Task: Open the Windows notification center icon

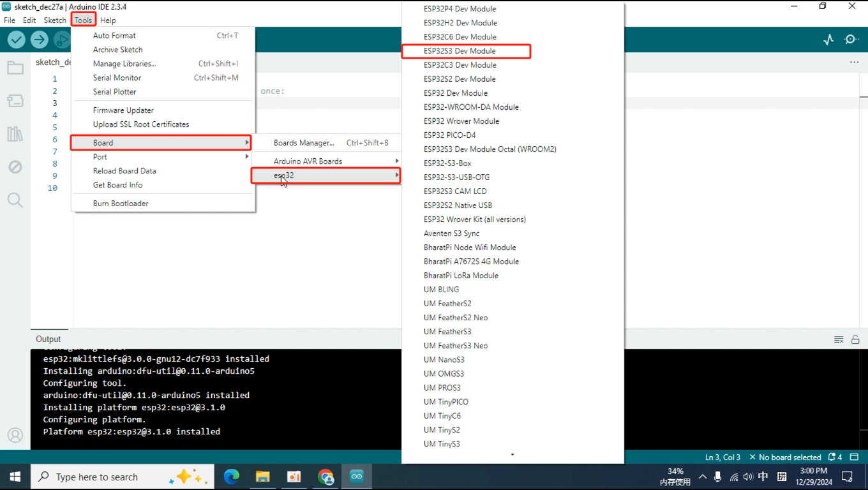Action: tap(847, 477)
